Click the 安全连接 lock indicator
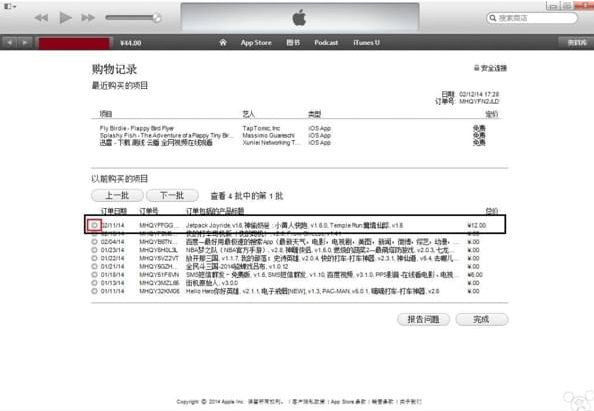Viewport: 594px width, 411px height. pos(490,68)
